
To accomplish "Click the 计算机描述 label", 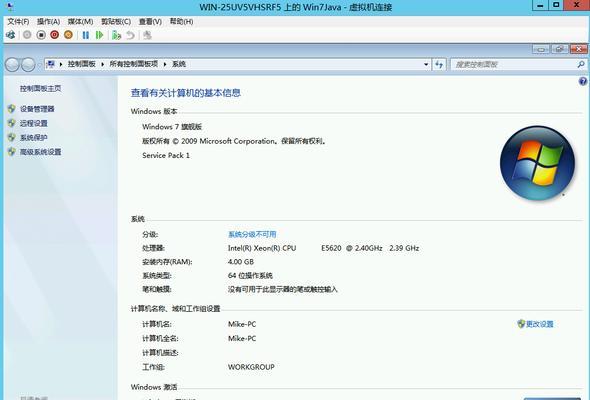I will (160, 353).
